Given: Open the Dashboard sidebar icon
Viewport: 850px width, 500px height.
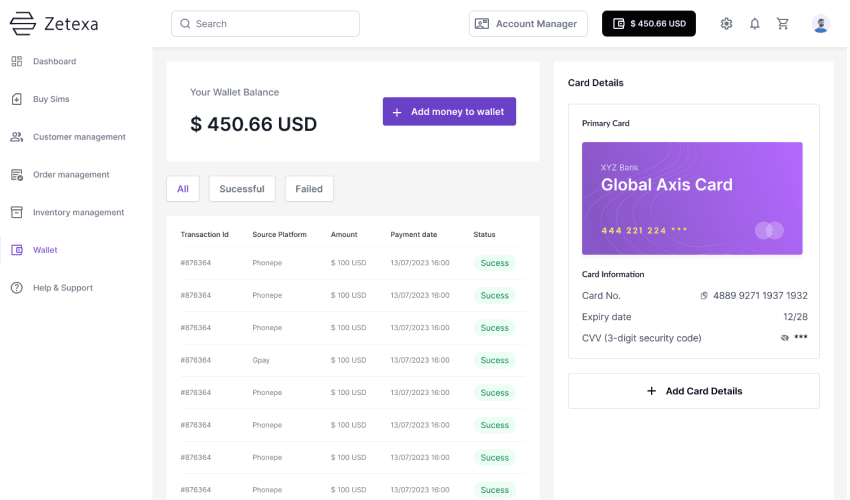Looking at the screenshot, I should click(x=17, y=61).
